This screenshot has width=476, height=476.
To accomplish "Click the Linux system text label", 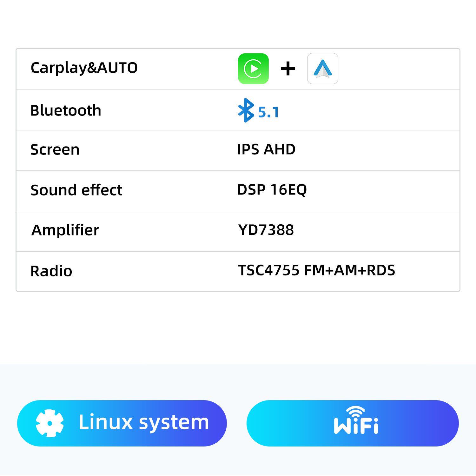I will pyautogui.click(x=143, y=422).
